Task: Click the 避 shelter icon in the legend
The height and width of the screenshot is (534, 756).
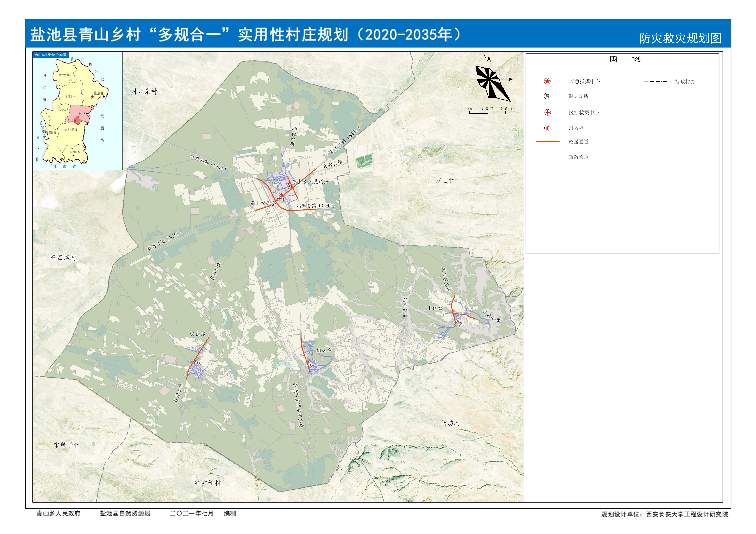Action: point(547,96)
